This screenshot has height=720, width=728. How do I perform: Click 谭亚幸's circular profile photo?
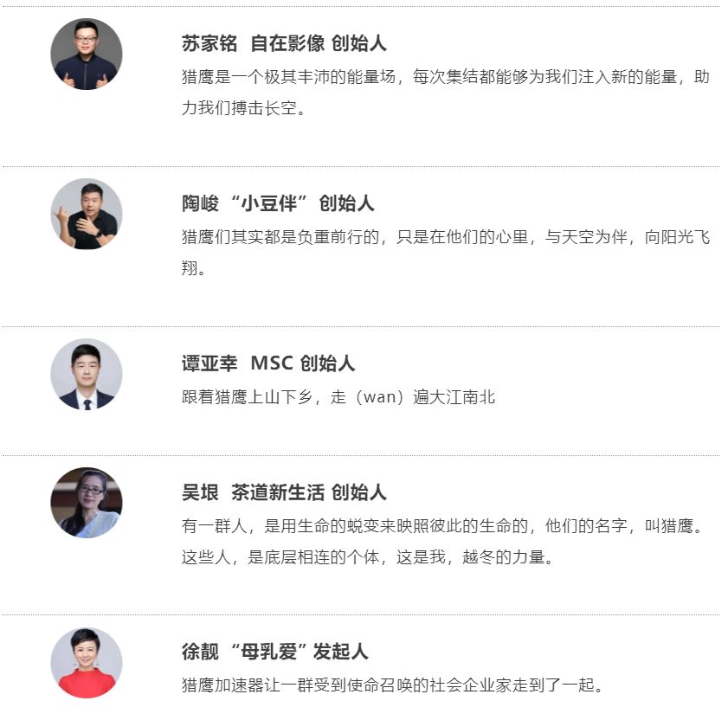click(x=87, y=374)
